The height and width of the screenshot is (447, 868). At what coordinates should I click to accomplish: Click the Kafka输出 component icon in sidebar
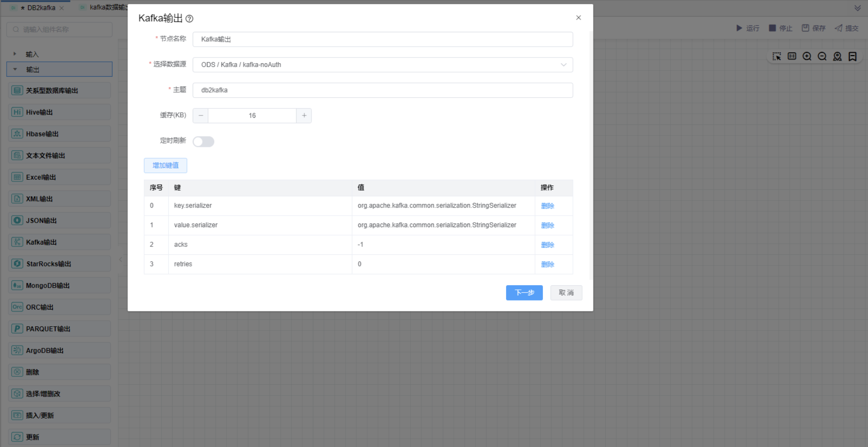pos(17,242)
